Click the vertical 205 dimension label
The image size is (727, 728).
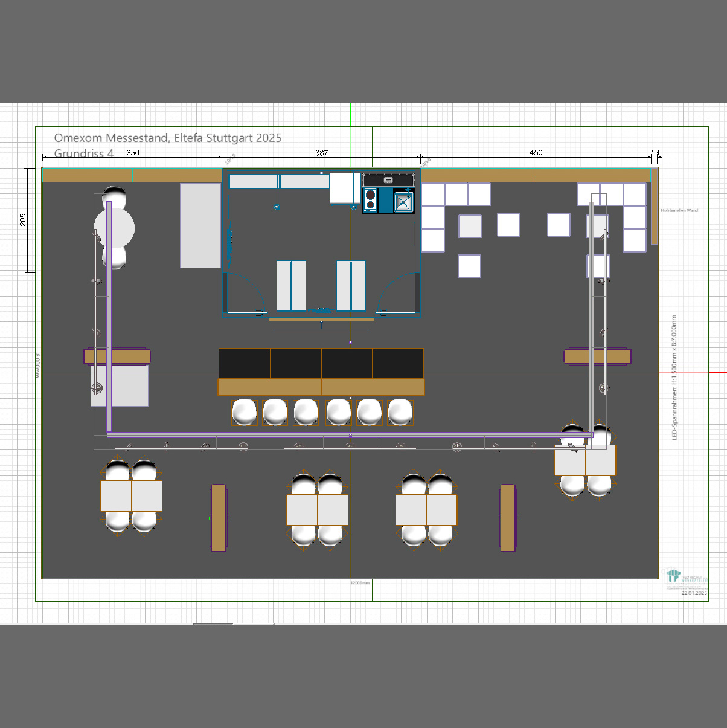click(23, 219)
